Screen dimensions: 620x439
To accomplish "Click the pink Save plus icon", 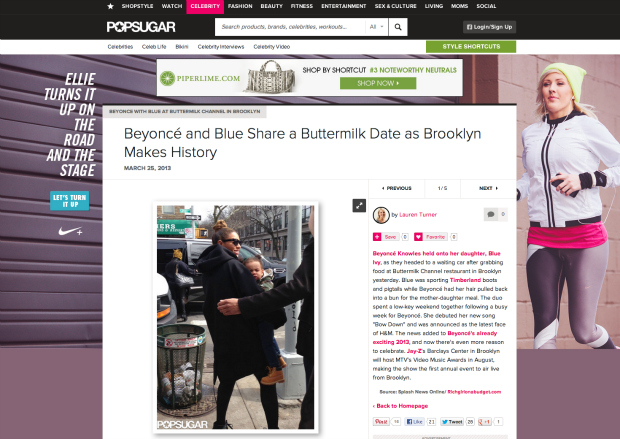I will click(x=377, y=237).
